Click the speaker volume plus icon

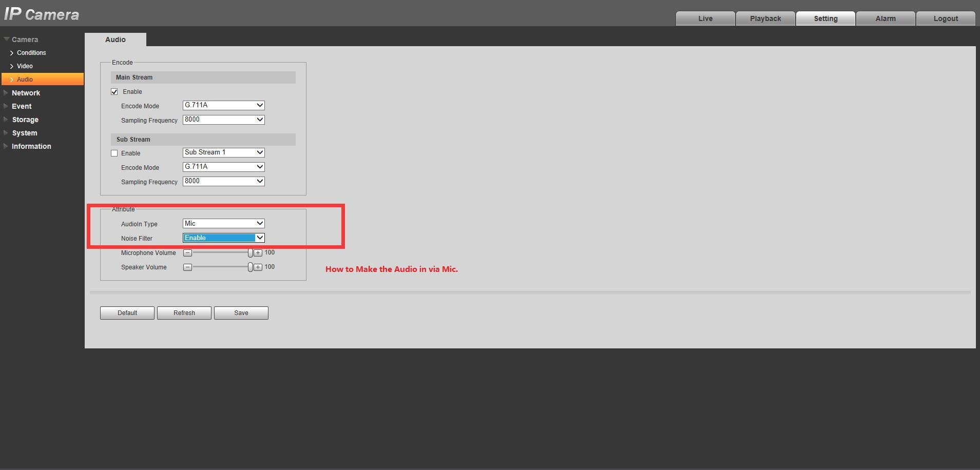click(x=258, y=267)
